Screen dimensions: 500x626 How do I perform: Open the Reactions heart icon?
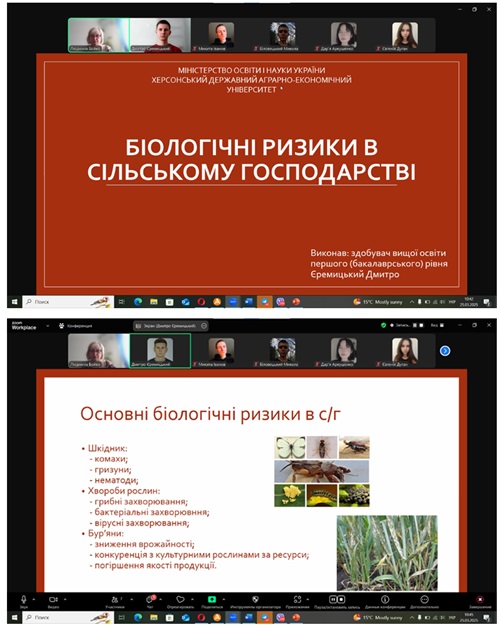point(180,599)
